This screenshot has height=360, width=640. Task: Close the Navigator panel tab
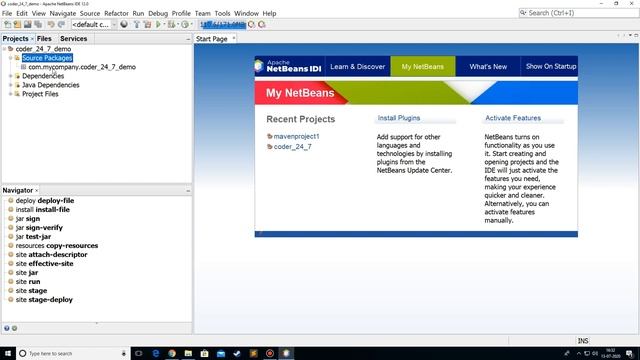point(36,190)
